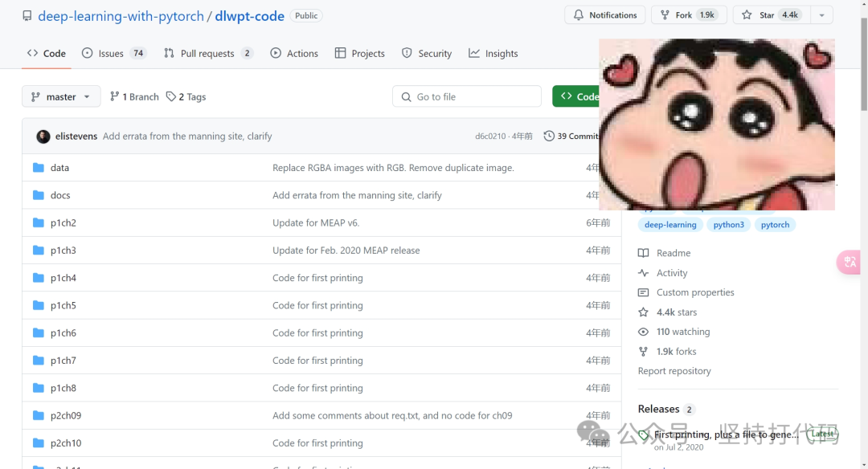This screenshot has width=868, height=469.
Task: Switch to the Code tab
Action: pos(47,54)
